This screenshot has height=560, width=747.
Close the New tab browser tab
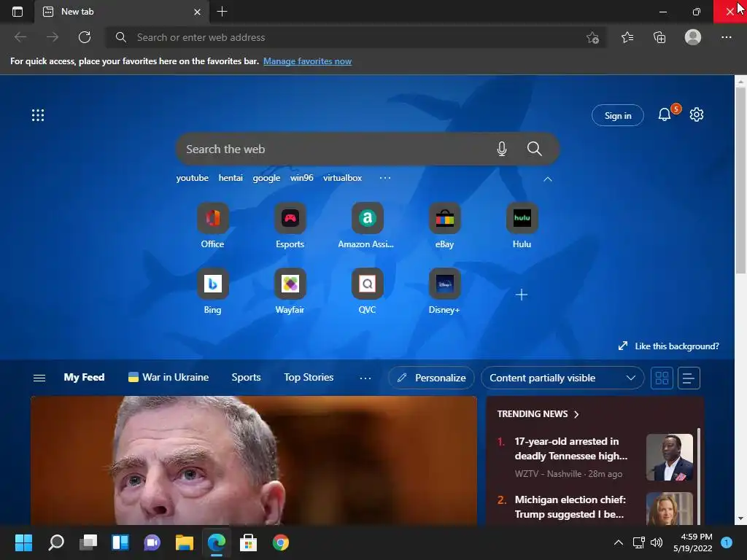click(x=197, y=12)
